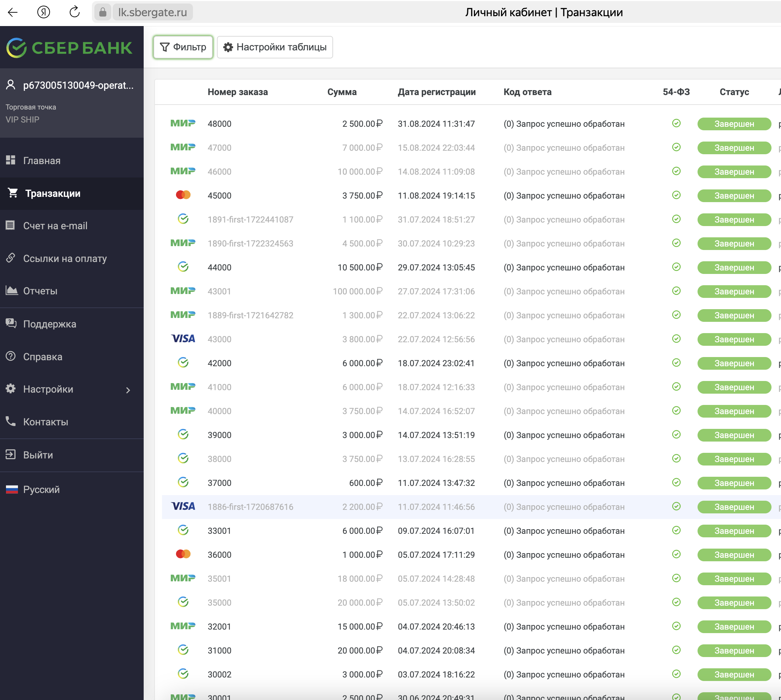
Task: Click the Russian flag icon
Action: 12,489
